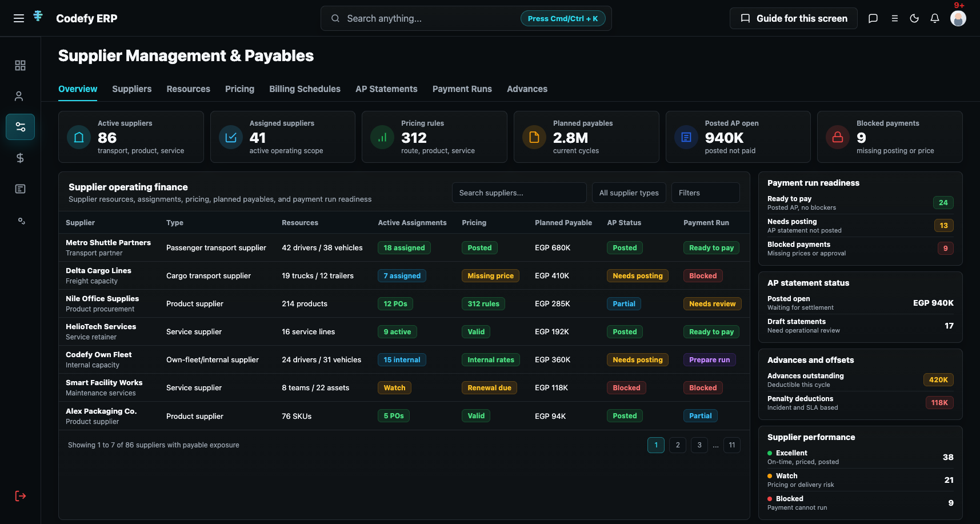Switch to the Resources tab
This screenshot has width=980, height=524.
coord(189,89)
